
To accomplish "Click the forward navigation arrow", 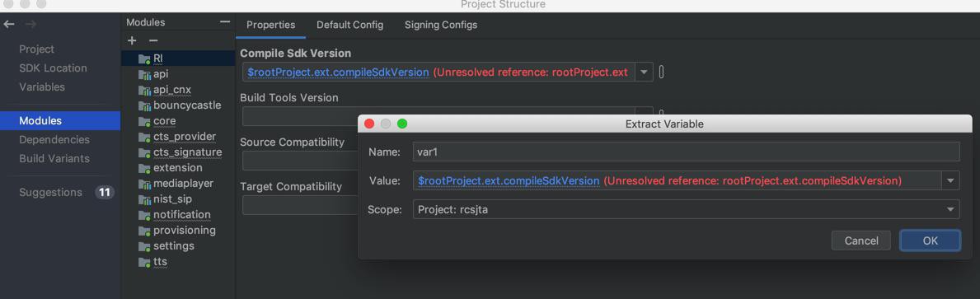I will click(x=30, y=25).
